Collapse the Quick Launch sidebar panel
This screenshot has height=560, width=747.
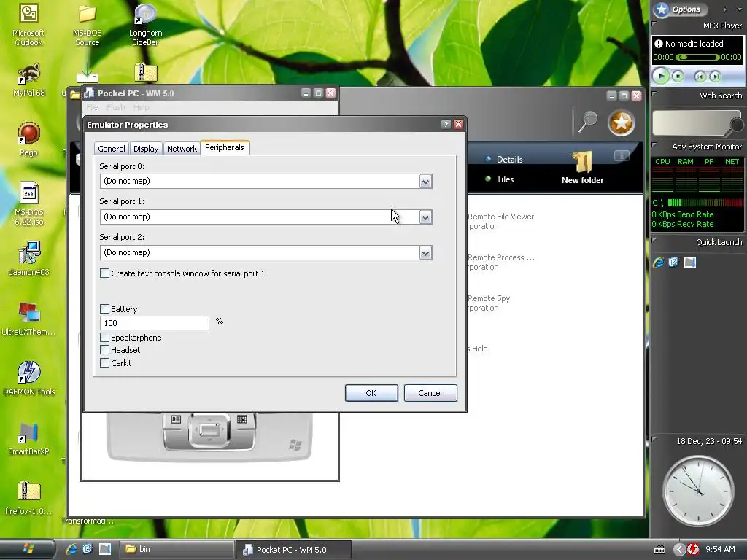click(654, 241)
